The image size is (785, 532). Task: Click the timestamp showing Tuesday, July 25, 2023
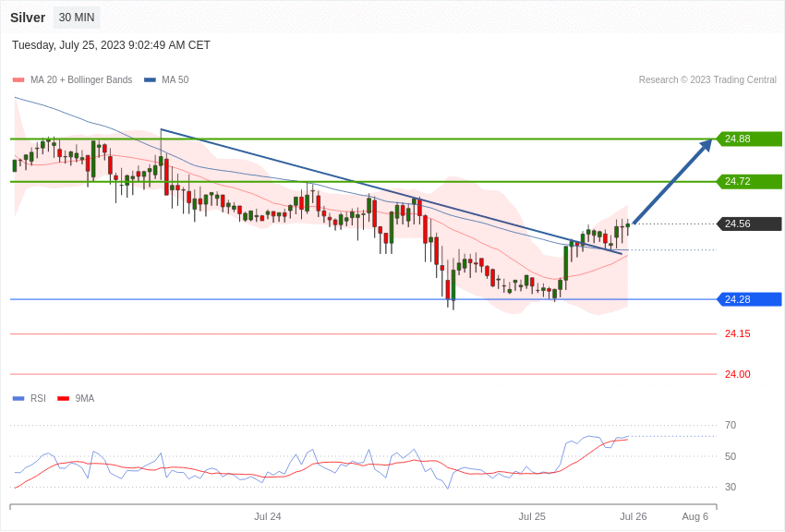point(111,44)
